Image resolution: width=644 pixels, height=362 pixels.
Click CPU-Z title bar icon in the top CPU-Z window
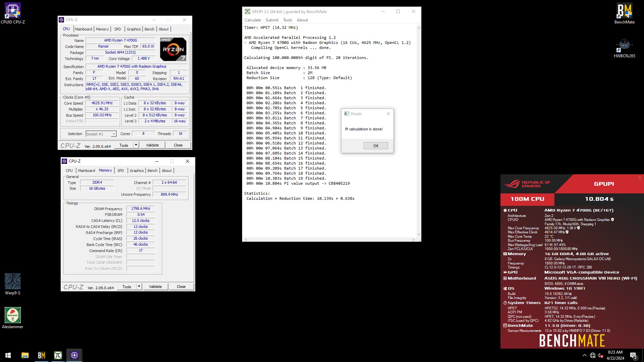click(61, 20)
